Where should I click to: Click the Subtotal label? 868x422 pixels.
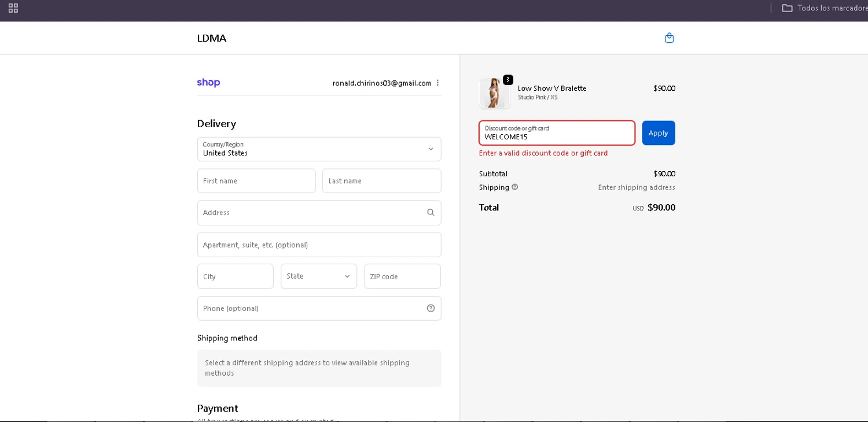click(493, 173)
